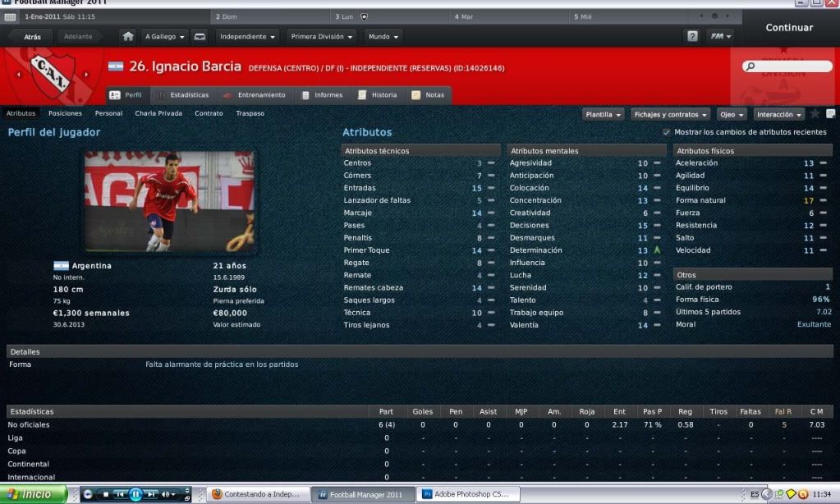Image resolution: width=840 pixels, height=504 pixels.
Task: Click the Falta alarmante de práctica text
Action: pos(222,364)
